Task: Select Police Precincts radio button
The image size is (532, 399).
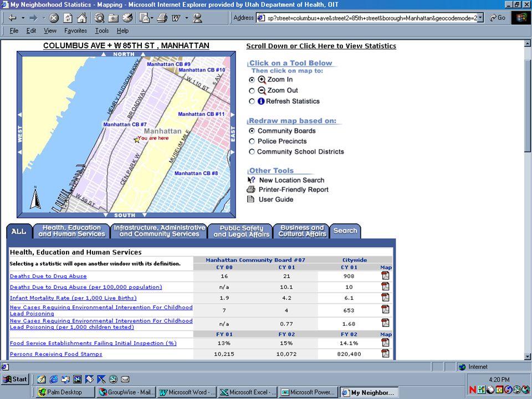Action: click(252, 141)
